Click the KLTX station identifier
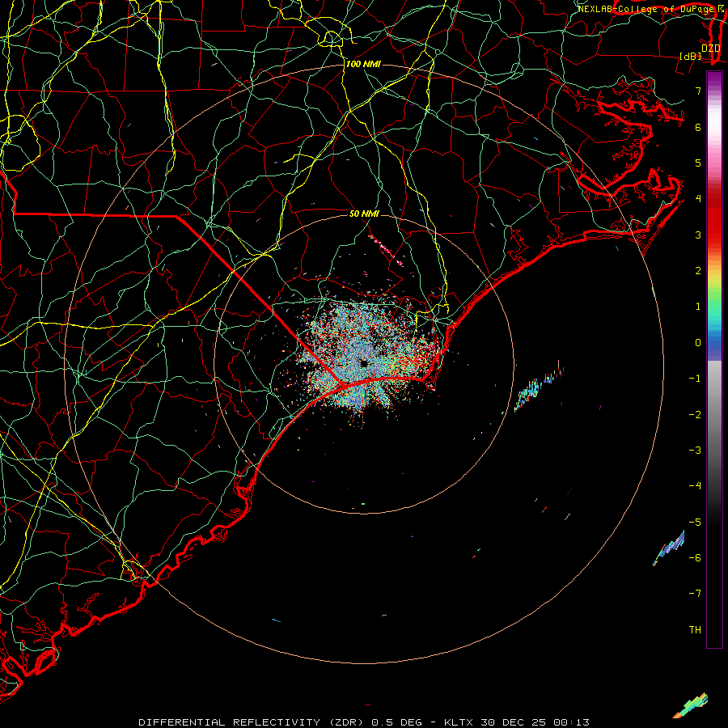This screenshot has height=728, width=728. point(459,722)
